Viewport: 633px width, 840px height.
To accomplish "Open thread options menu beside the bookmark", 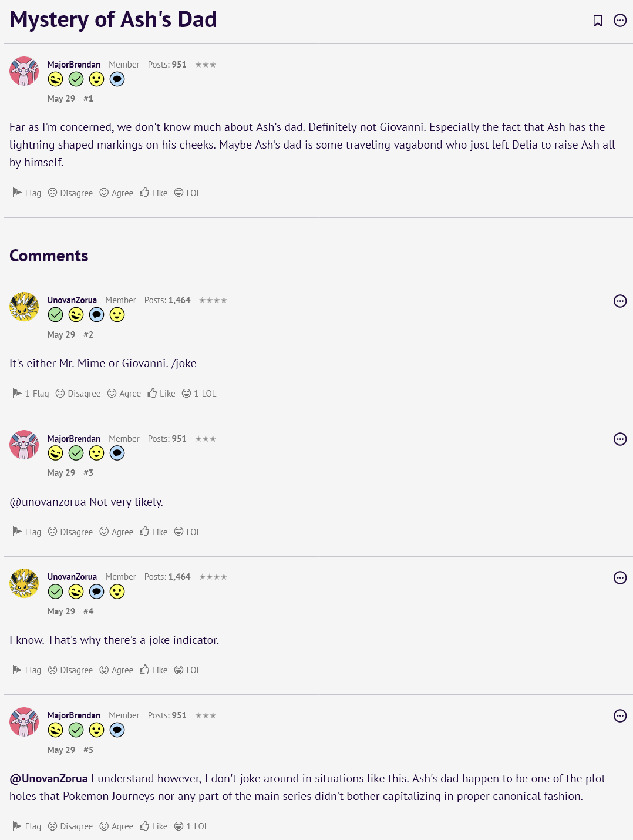I will [x=620, y=21].
